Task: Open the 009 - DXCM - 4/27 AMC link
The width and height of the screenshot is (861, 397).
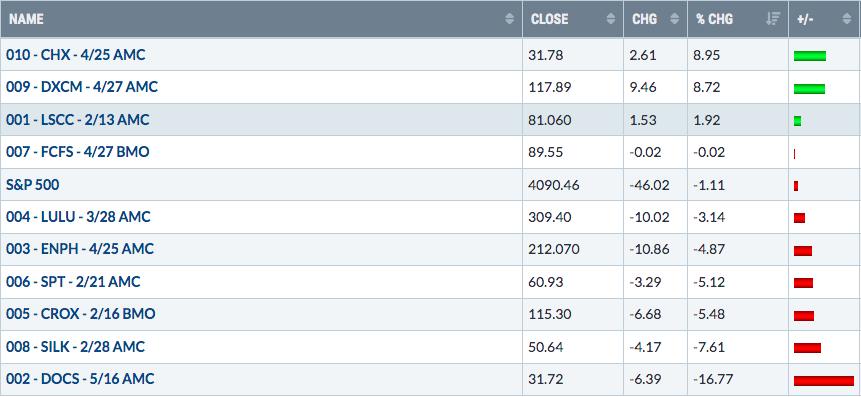Action: pos(82,87)
